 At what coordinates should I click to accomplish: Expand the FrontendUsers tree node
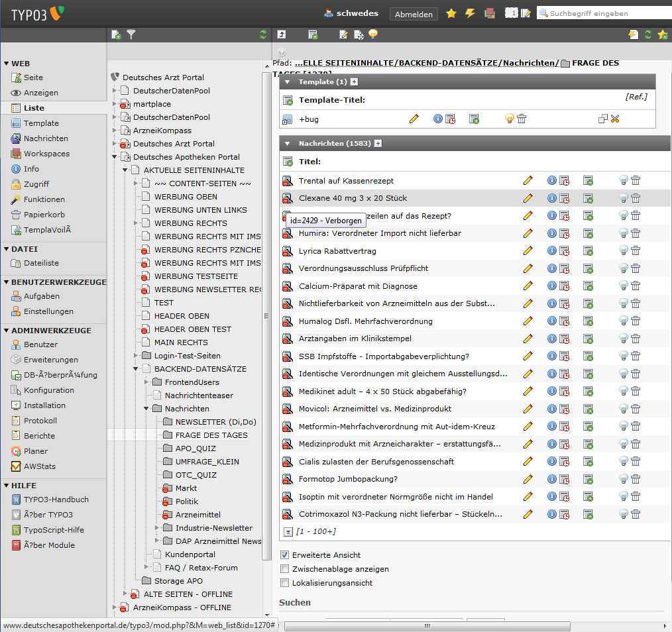click(146, 382)
